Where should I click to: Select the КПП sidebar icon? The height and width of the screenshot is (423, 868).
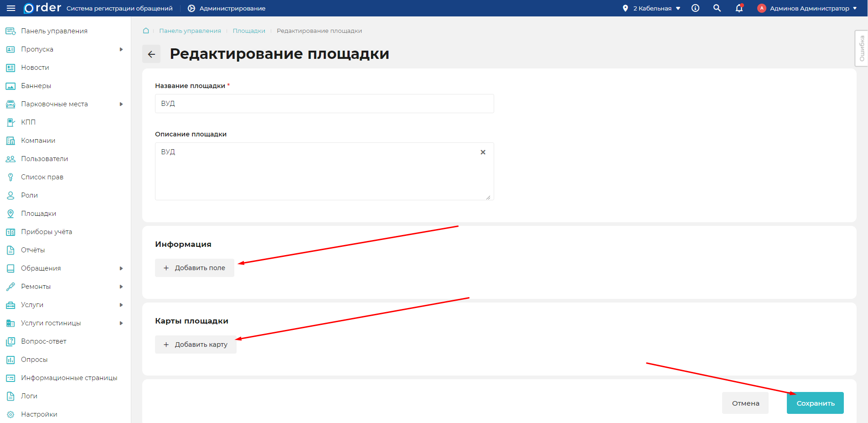[10, 122]
